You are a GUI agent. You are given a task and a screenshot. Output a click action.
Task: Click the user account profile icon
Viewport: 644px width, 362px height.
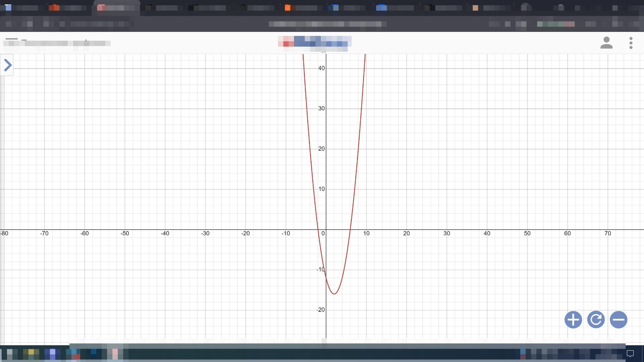tap(606, 43)
